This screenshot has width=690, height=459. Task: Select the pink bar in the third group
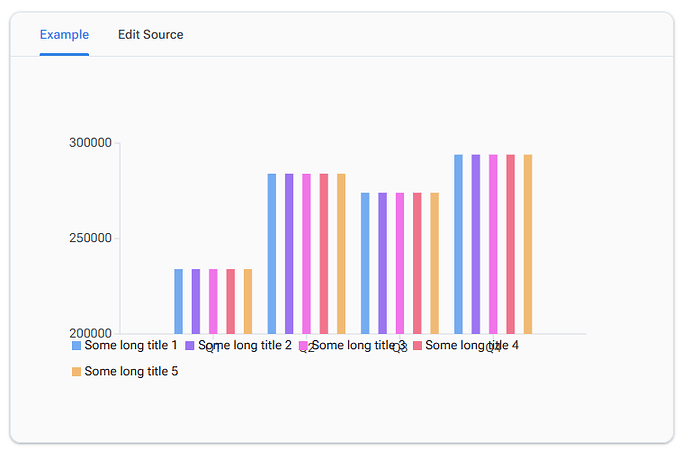click(x=400, y=263)
